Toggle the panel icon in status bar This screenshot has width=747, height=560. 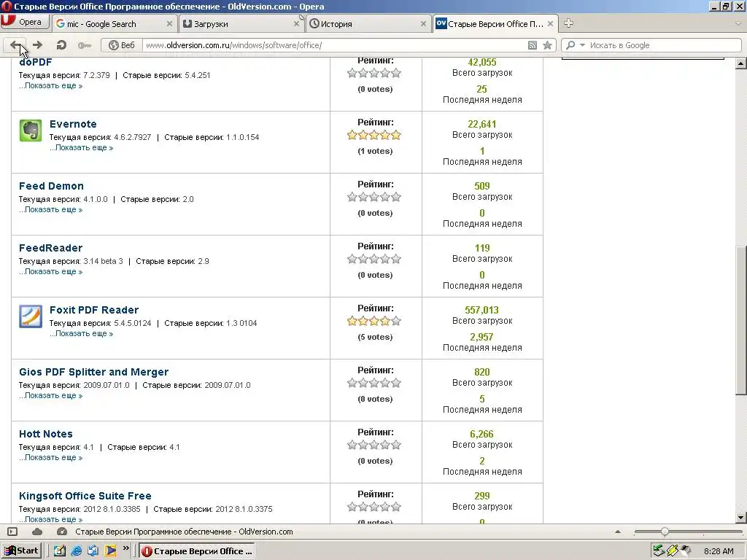pyautogui.click(x=13, y=532)
